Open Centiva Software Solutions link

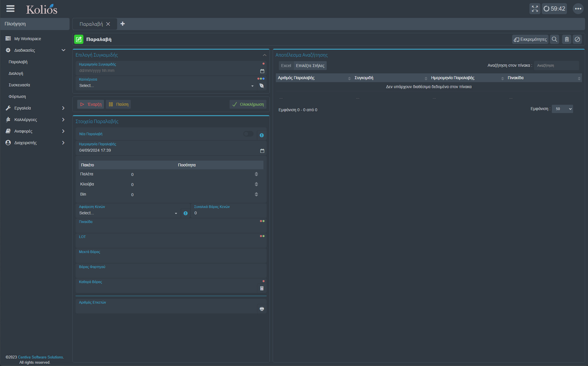click(x=40, y=357)
